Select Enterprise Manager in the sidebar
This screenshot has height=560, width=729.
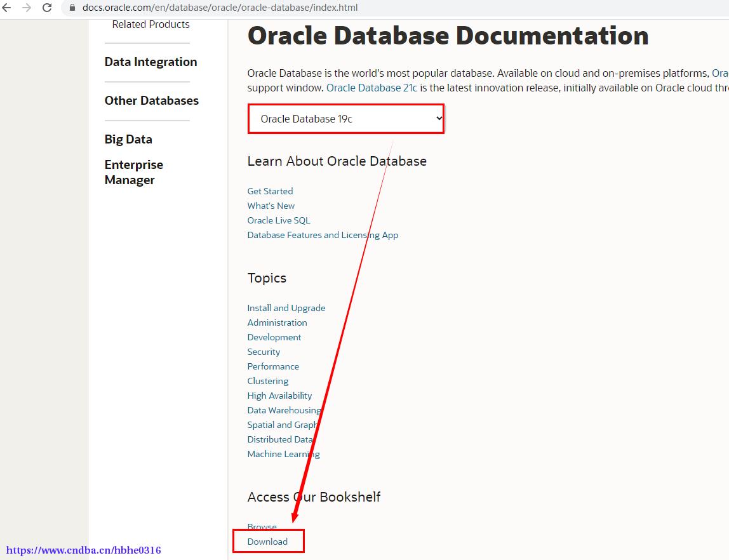click(134, 173)
